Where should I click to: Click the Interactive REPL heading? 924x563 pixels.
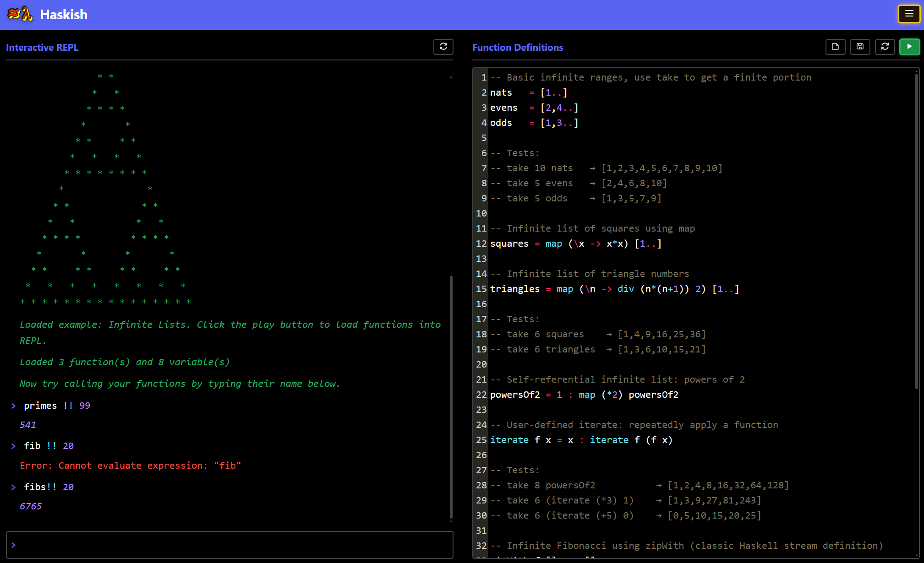point(42,48)
